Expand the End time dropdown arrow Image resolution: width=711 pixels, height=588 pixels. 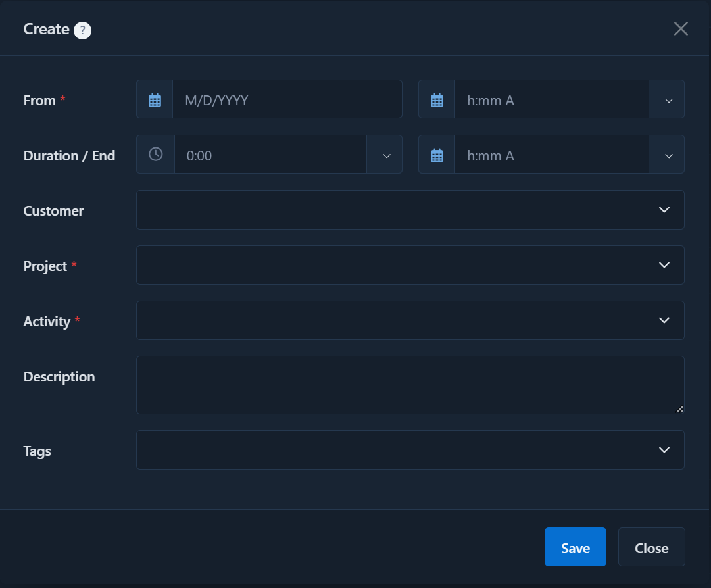tap(668, 155)
